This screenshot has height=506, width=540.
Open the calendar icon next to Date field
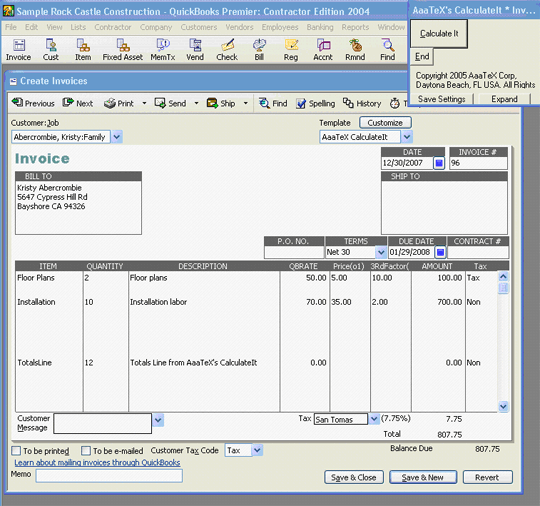point(439,163)
